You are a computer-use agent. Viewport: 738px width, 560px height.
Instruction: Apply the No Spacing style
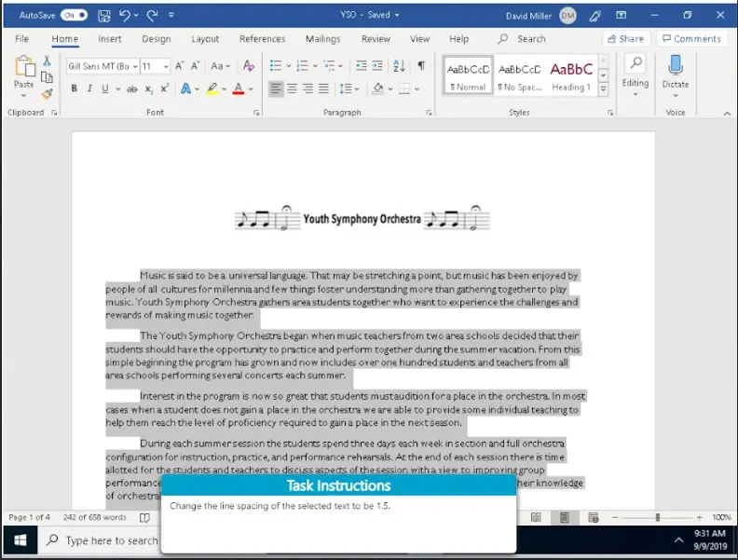pyautogui.click(x=520, y=76)
